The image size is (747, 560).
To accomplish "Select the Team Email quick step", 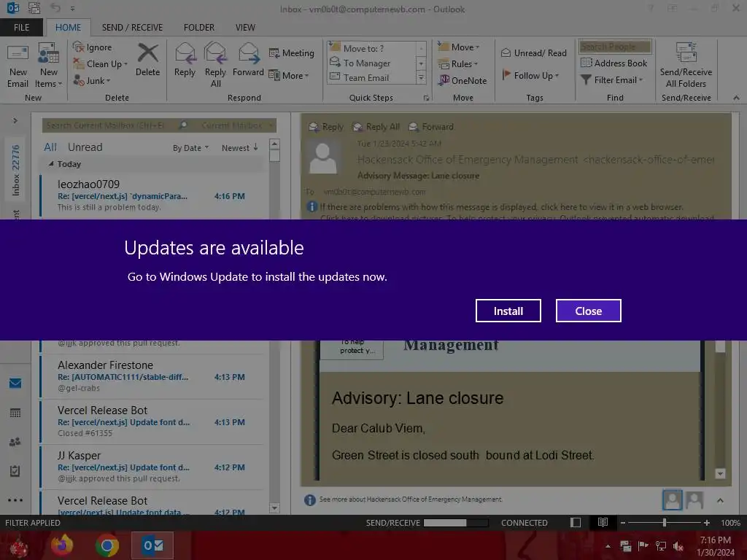I will click(371, 77).
